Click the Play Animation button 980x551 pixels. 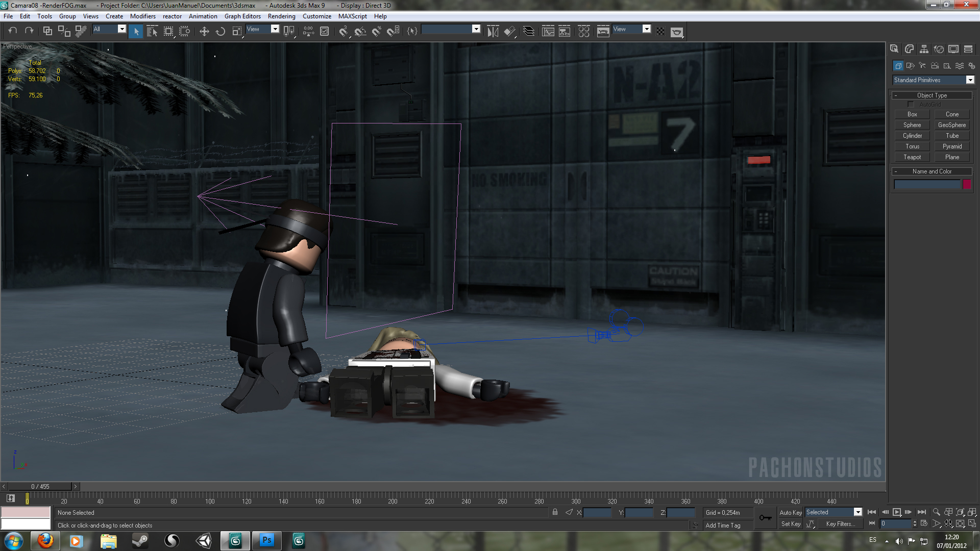(x=897, y=512)
